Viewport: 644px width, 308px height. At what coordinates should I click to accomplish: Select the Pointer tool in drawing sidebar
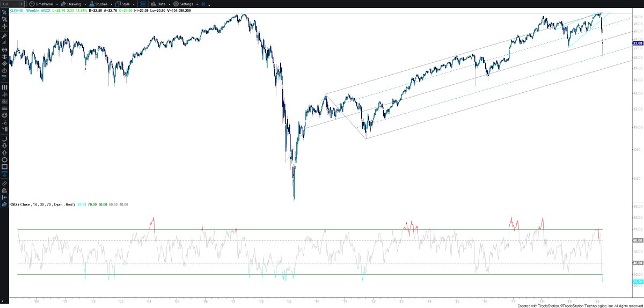(x=4, y=11)
